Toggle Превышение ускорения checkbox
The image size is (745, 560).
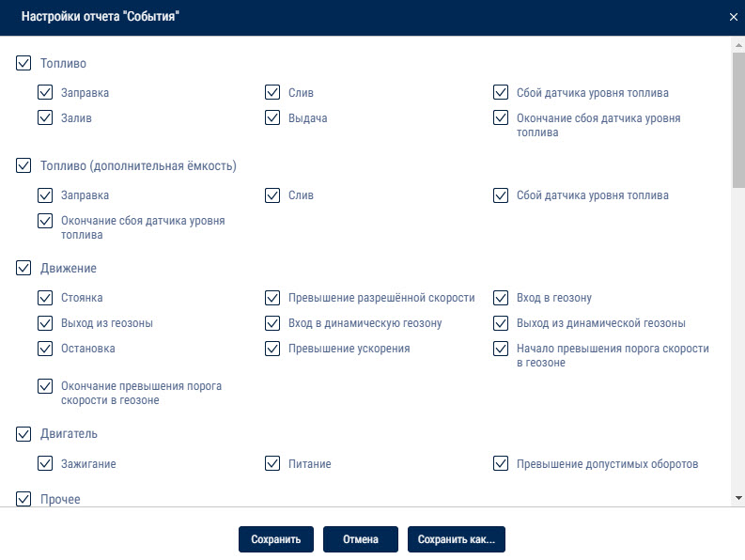[x=272, y=348]
